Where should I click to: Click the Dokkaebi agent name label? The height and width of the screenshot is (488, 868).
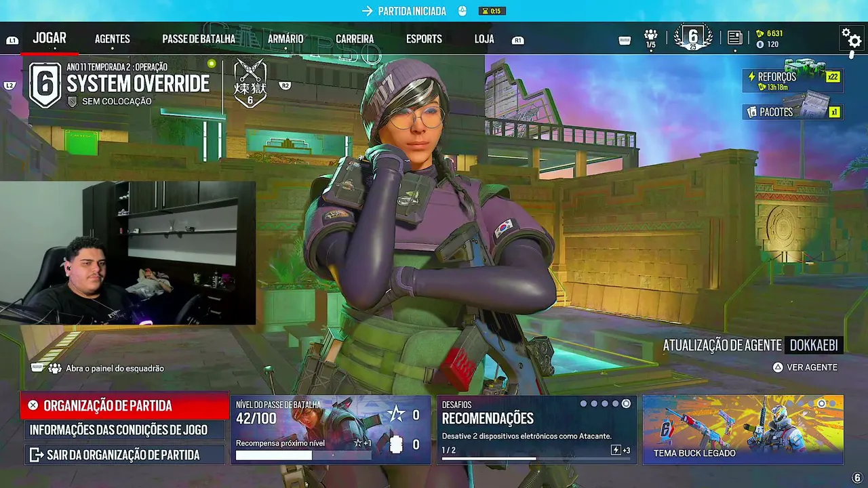[814, 345]
